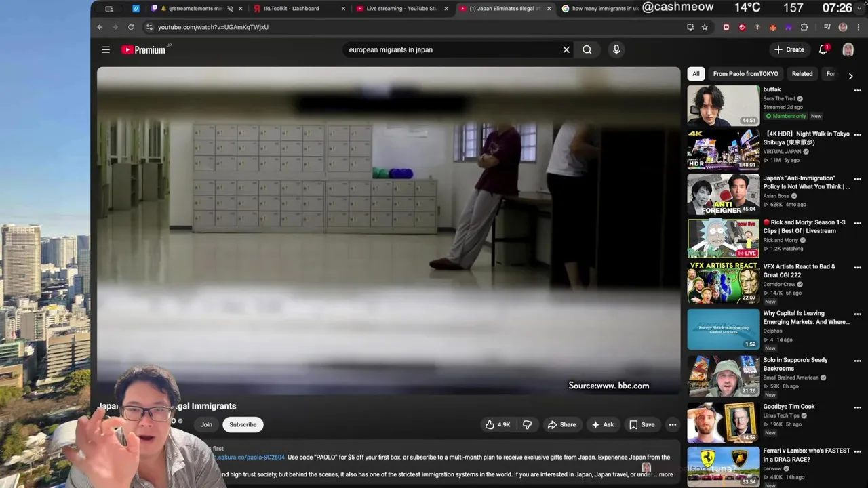Go forward with the browser forward arrow
This screenshot has height=488, width=868.
point(115,27)
